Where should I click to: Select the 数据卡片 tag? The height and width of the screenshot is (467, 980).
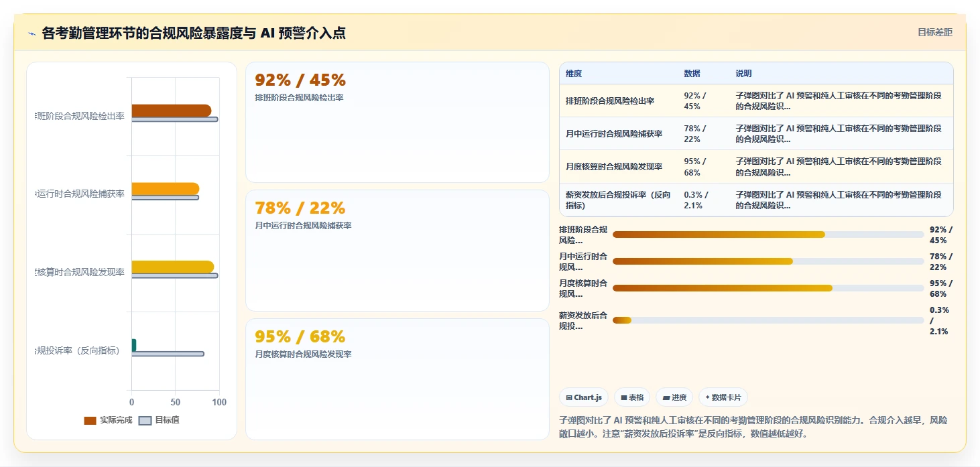pos(723,397)
